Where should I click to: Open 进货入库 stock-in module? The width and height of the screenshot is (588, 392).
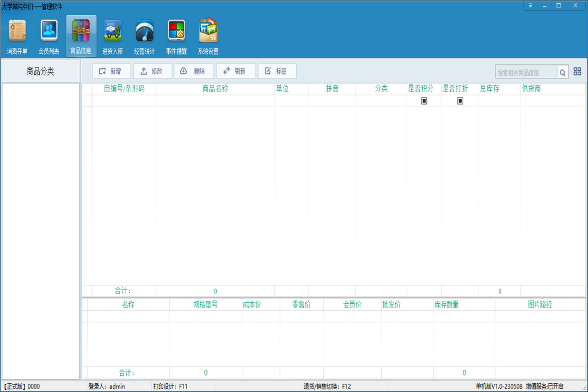pos(113,36)
